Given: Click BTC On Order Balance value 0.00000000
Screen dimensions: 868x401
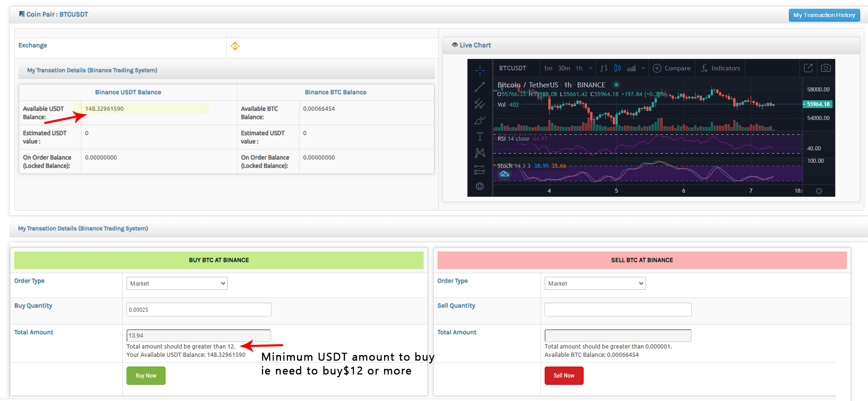Looking at the screenshot, I should pyautogui.click(x=319, y=158).
